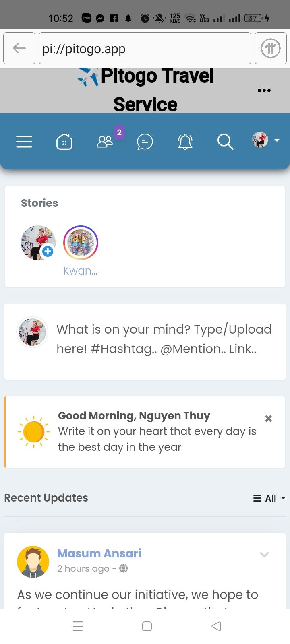The width and height of the screenshot is (290, 644).
Task: Focus the pi://pitogo.app address bar
Action: click(145, 49)
